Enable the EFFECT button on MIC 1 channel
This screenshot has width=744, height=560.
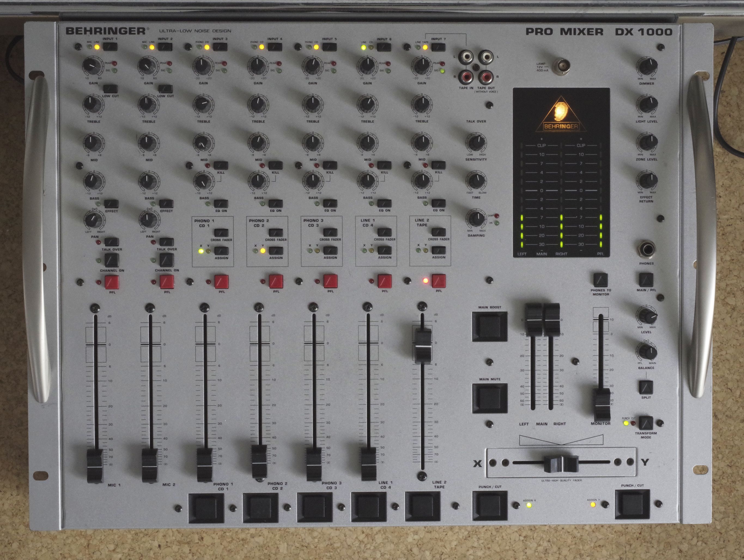coord(111,204)
